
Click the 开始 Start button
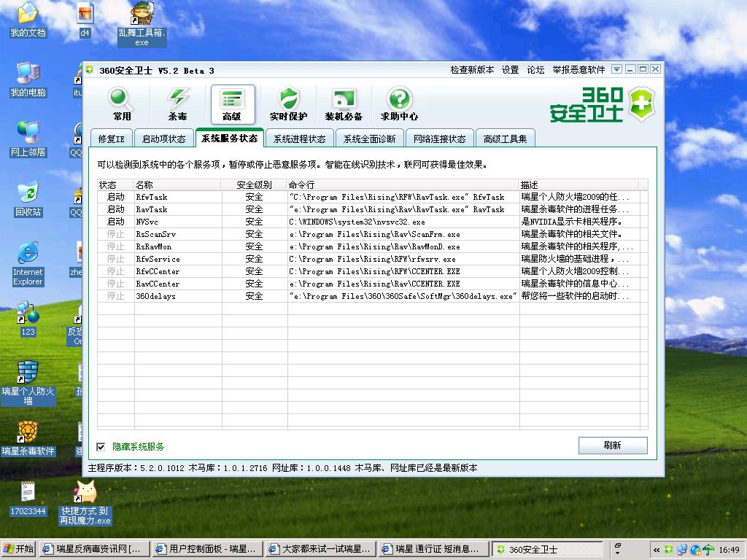pos(18,549)
